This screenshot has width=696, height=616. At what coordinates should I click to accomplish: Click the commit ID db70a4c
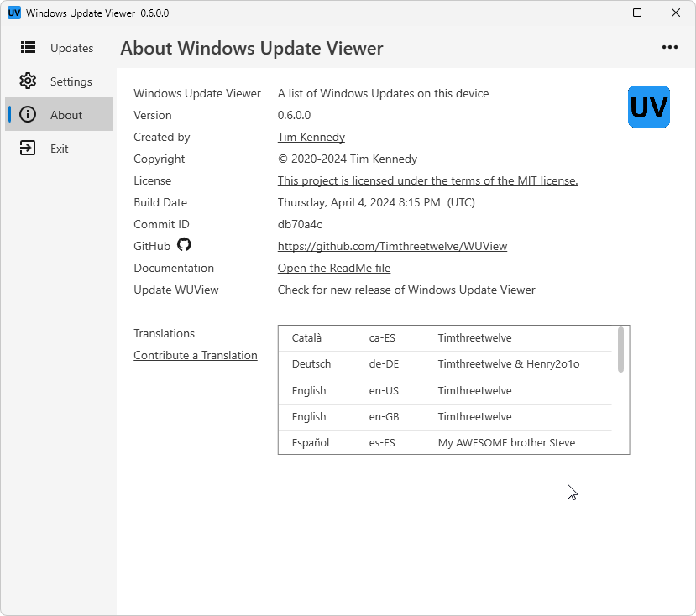[300, 225]
